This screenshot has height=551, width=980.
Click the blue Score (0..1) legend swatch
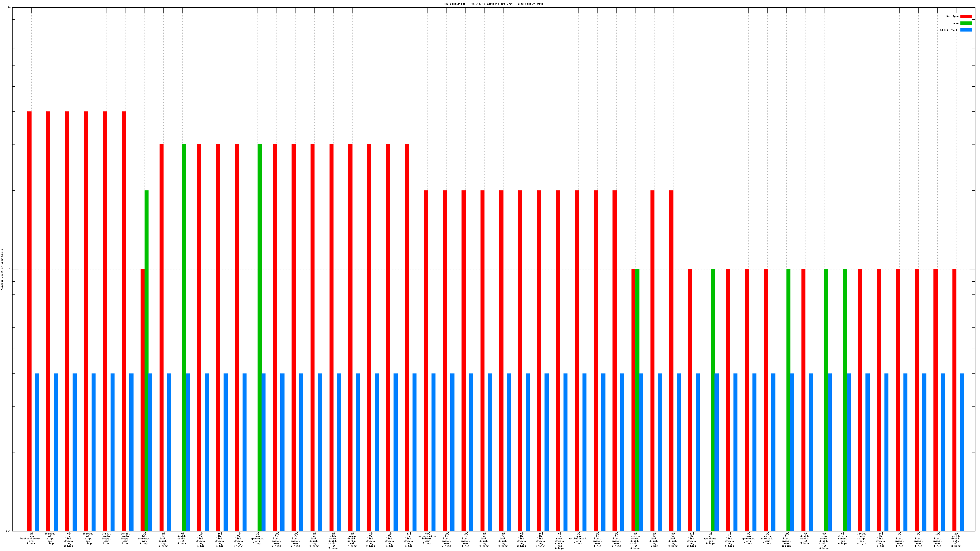pos(966,30)
